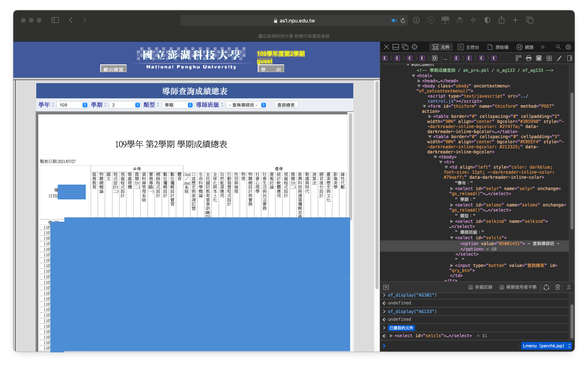
Task: Show Safari downloads
Action: (x=416, y=20)
